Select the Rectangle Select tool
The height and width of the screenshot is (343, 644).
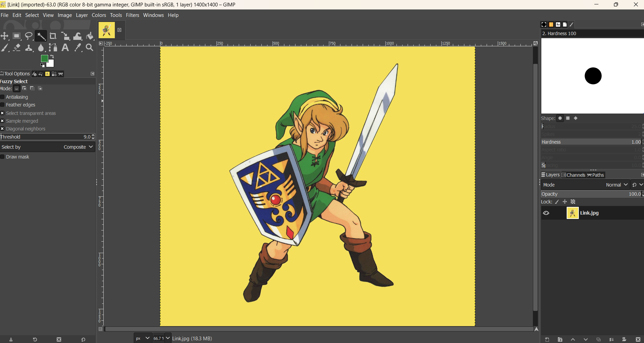(17, 36)
